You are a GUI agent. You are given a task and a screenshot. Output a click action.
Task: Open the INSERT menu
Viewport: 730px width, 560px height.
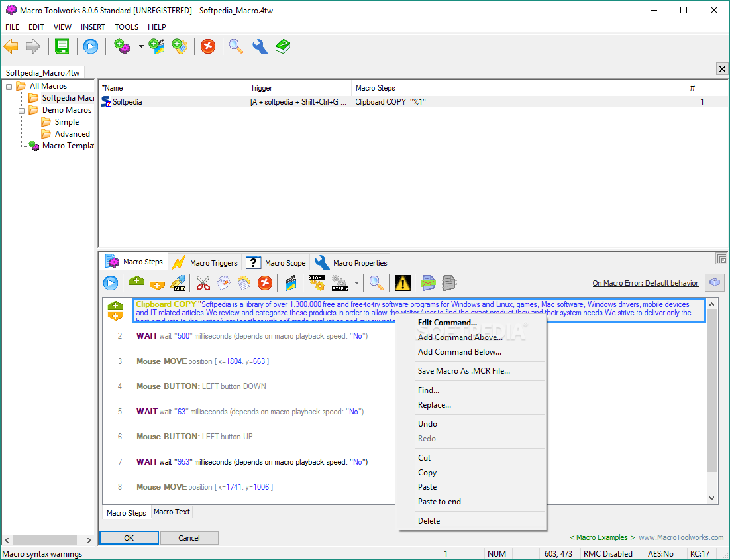coord(93,27)
